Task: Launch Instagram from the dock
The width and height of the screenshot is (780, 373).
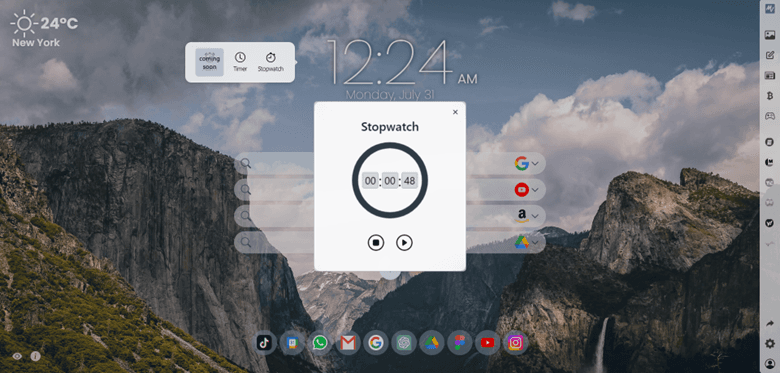Action: 516,343
